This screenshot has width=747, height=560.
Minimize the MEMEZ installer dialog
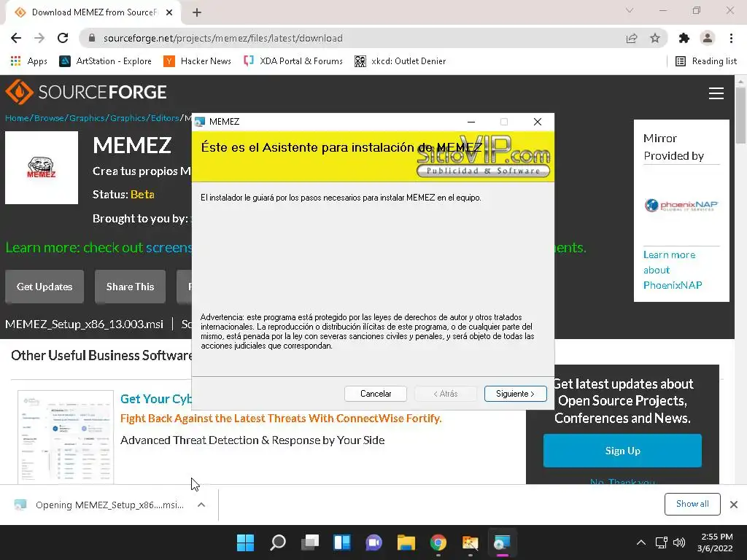pos(471,122)
